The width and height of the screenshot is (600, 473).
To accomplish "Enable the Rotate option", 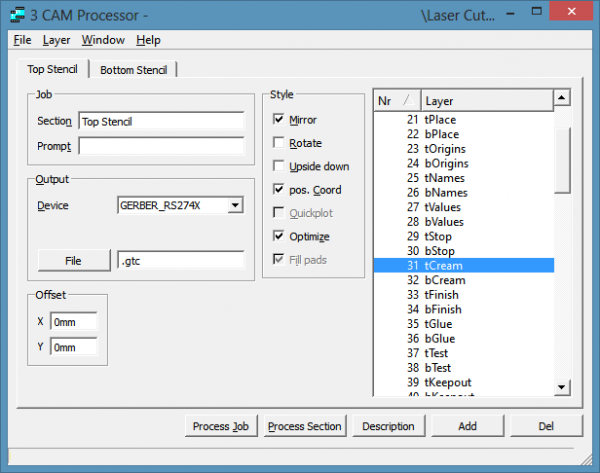I will click(279, 143).
